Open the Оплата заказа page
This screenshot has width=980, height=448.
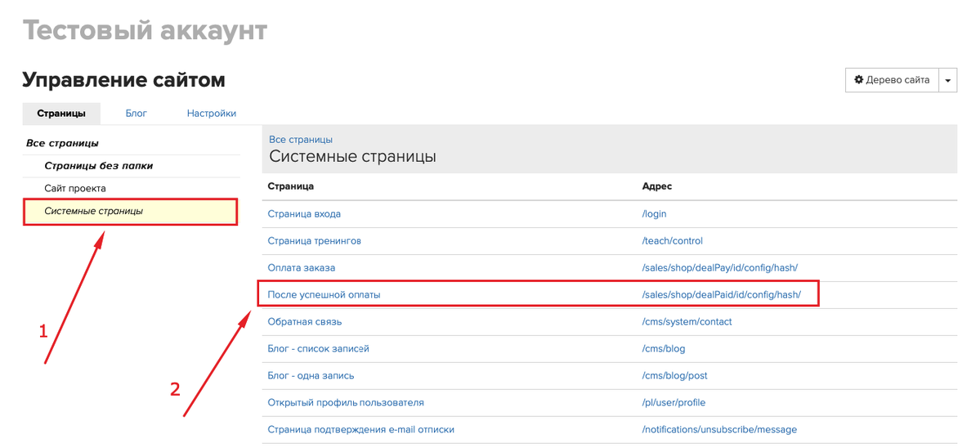(301, 268)
